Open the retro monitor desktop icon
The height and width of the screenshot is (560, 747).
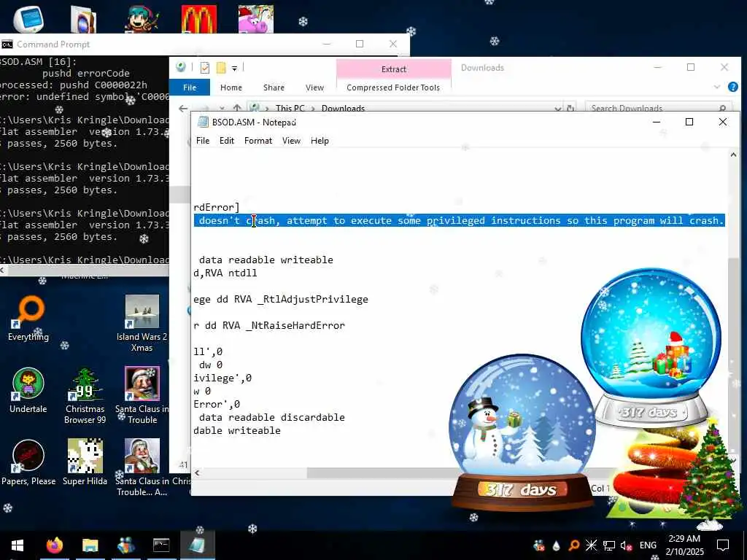28,19
